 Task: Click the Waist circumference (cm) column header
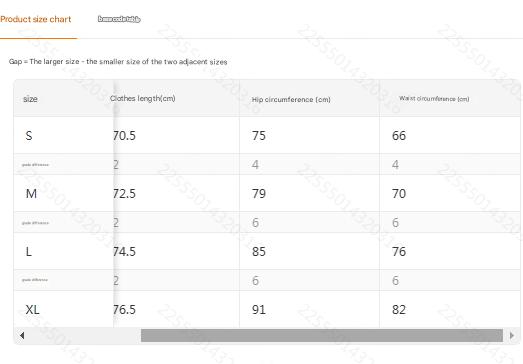434,99
